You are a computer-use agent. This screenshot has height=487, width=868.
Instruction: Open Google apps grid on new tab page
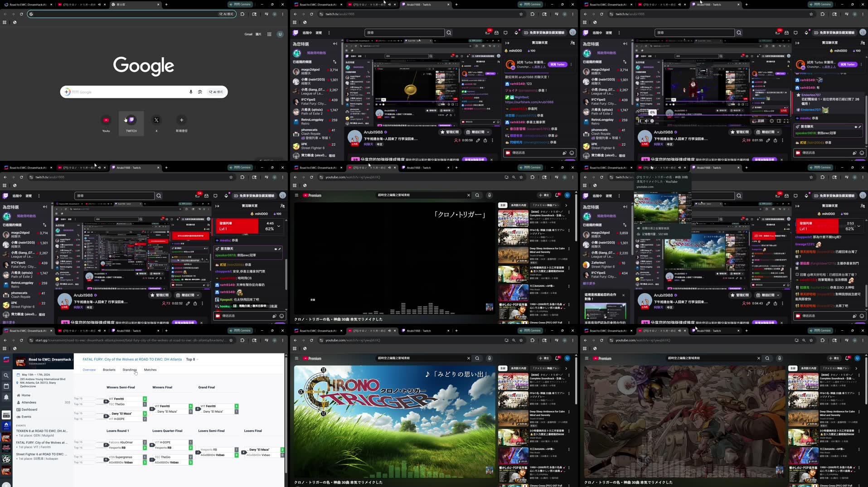pyautogui.click(x=269, y=34)
